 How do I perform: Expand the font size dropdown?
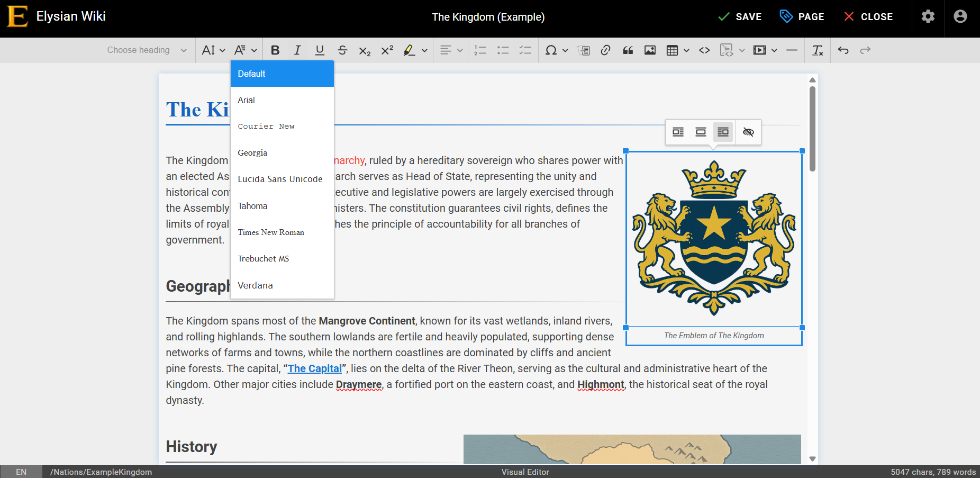(213, 50)
